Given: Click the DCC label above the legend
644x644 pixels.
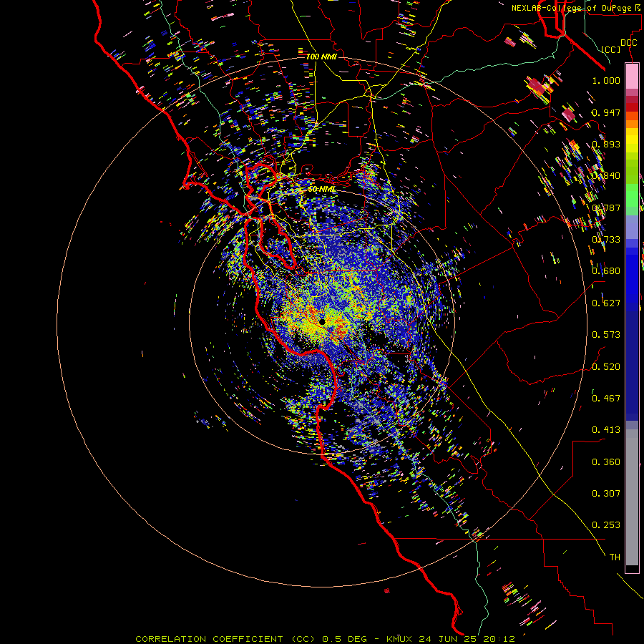Looking at the screenshot, I should pos(628,42).
